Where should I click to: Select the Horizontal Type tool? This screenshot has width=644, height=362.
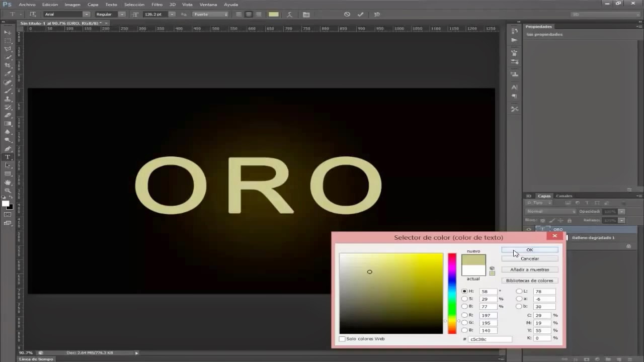8,157
